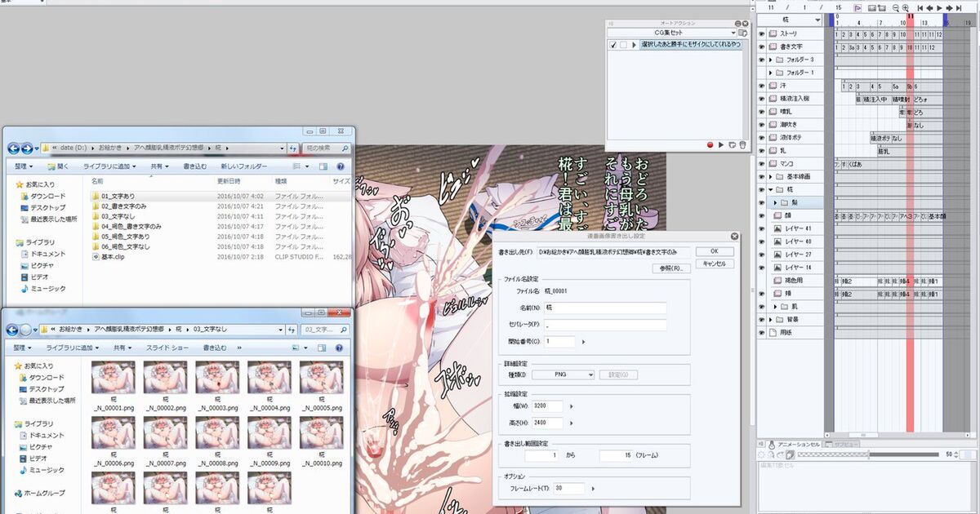Click OK in the export settings dialog
Screen dimensions: 980x514
pyautogui.click(x=715, y=251)
